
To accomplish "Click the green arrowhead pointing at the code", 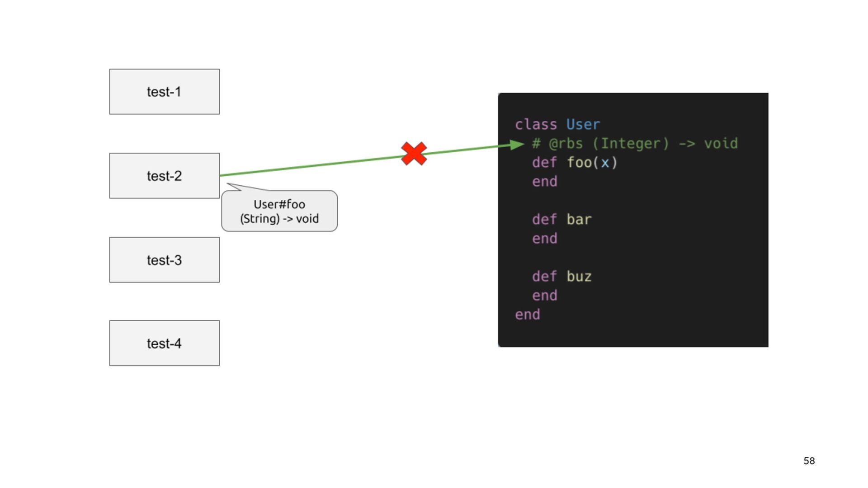I will (516, 145).
